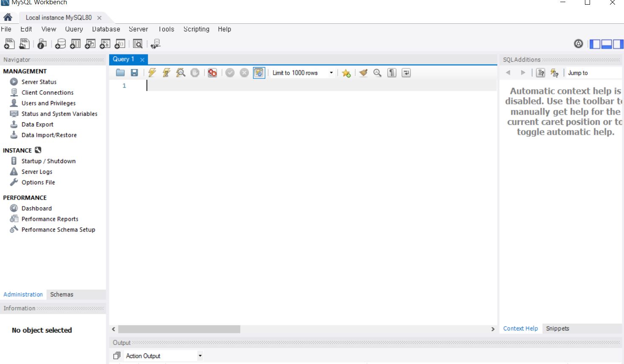Viewport: 624px width, 364px height.
Task: Toggle the autocommit mode button
Action: pos(259,73)
